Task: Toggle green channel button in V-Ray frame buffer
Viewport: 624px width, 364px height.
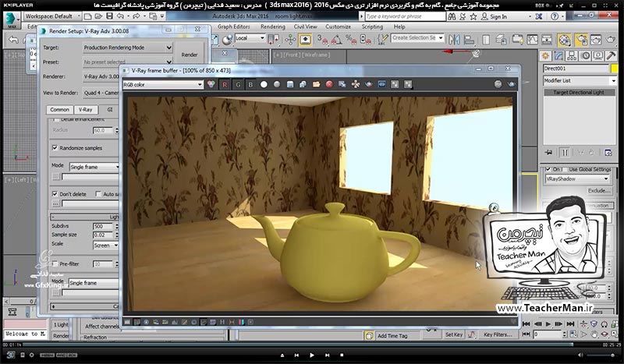Action: [238, 84]
